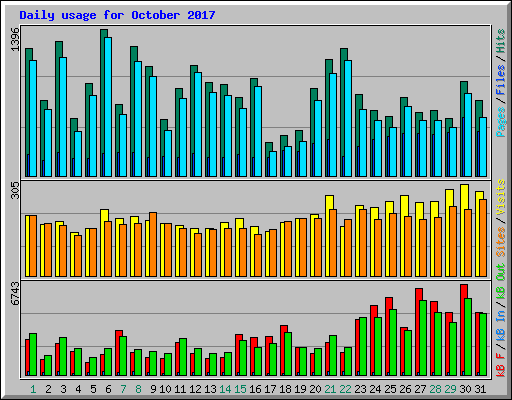
Task: Select the green kB Out bar for day 1
Action: 33,355
